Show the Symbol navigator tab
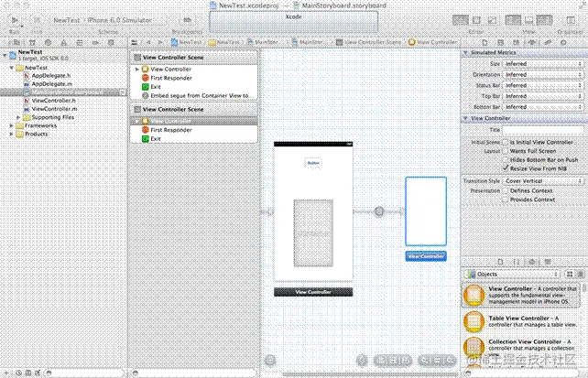 point(32,43)
